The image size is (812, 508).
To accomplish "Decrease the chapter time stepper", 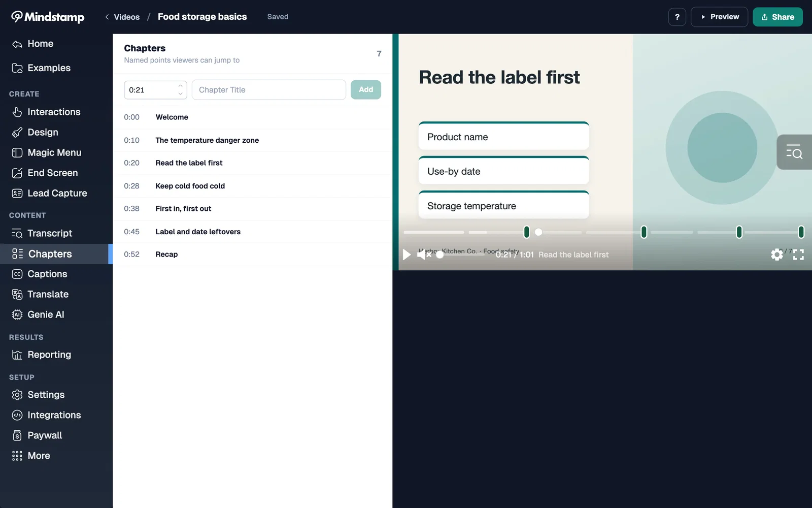I will pos(180,94).
